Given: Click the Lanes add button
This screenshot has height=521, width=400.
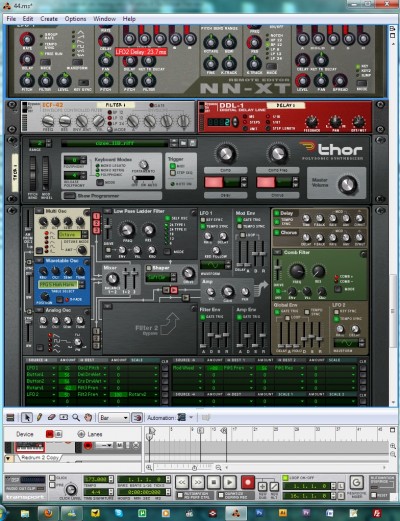Looking at the screenshot, I should (x=81, y=434).
